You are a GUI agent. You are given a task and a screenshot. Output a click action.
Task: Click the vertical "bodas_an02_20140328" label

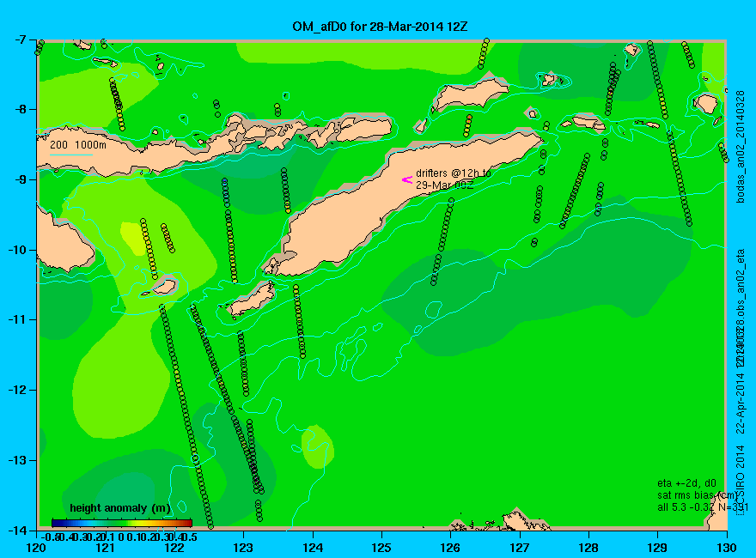(741, 147)
